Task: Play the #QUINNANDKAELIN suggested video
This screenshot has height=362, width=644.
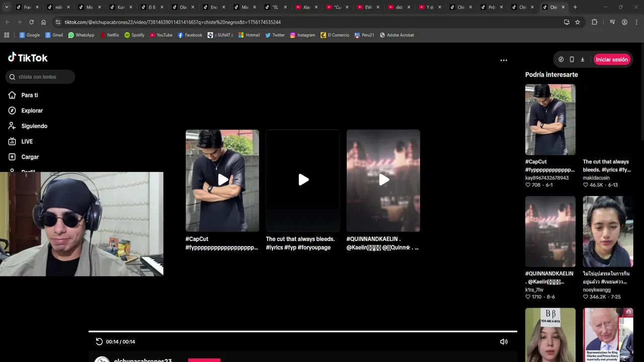Action: click(x=383, y=180)
